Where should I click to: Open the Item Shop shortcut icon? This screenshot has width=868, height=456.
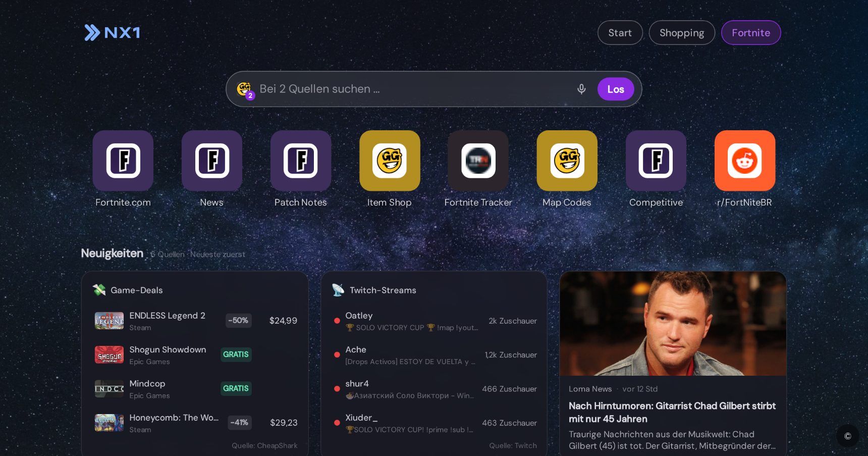click(x=390, y=161)
